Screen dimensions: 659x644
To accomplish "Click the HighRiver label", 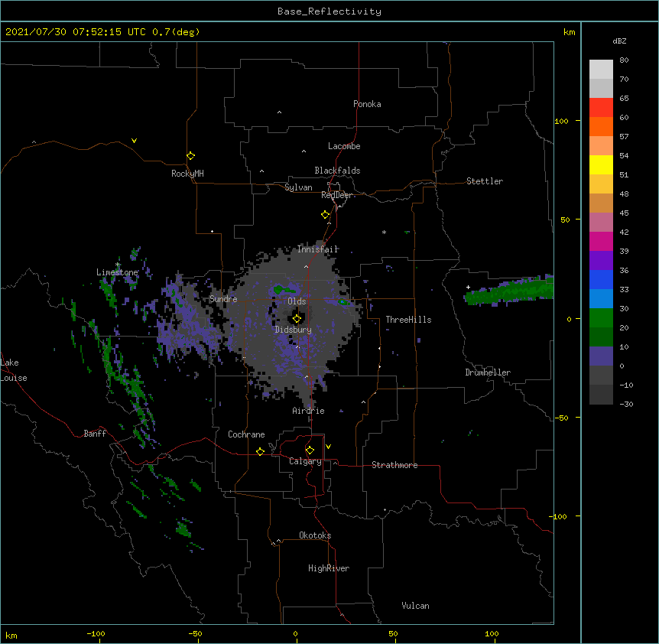I will click(329, 568).
